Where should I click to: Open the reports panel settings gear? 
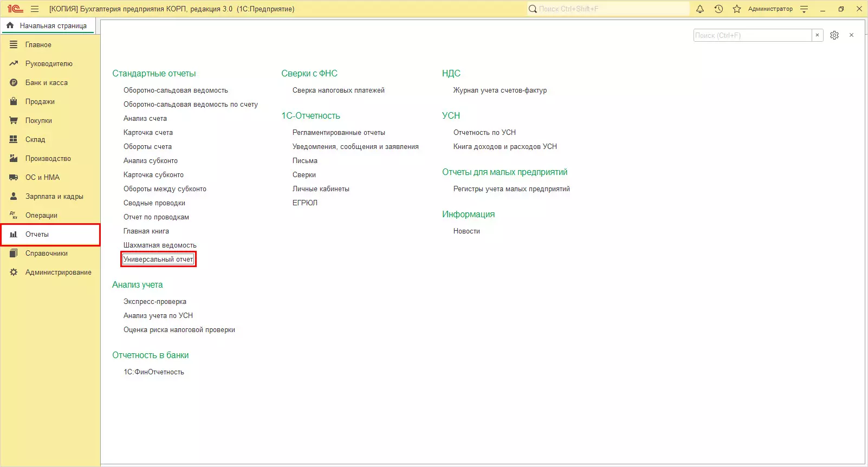point(834,35)
